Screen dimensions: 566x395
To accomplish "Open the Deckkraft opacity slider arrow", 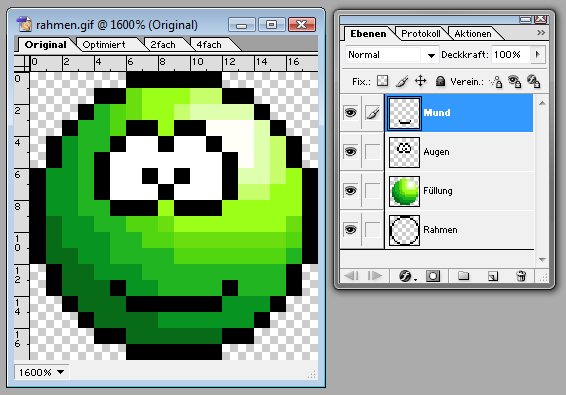I will point(537,55).
